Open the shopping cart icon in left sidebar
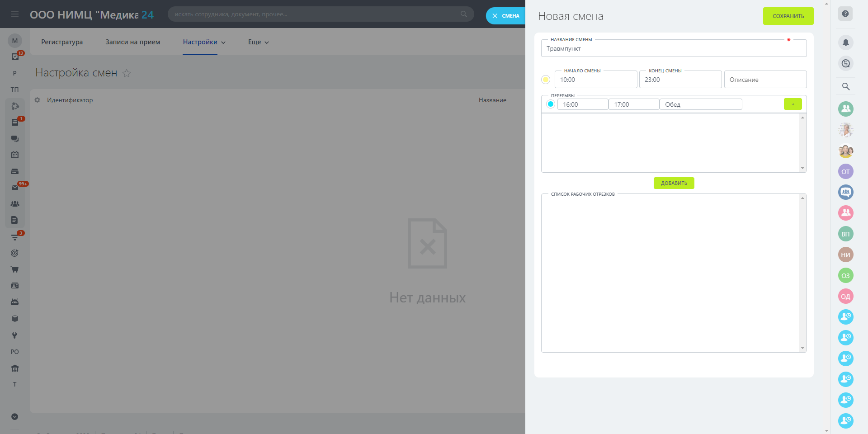The image size is (868, 434). [x=15, y=269]
